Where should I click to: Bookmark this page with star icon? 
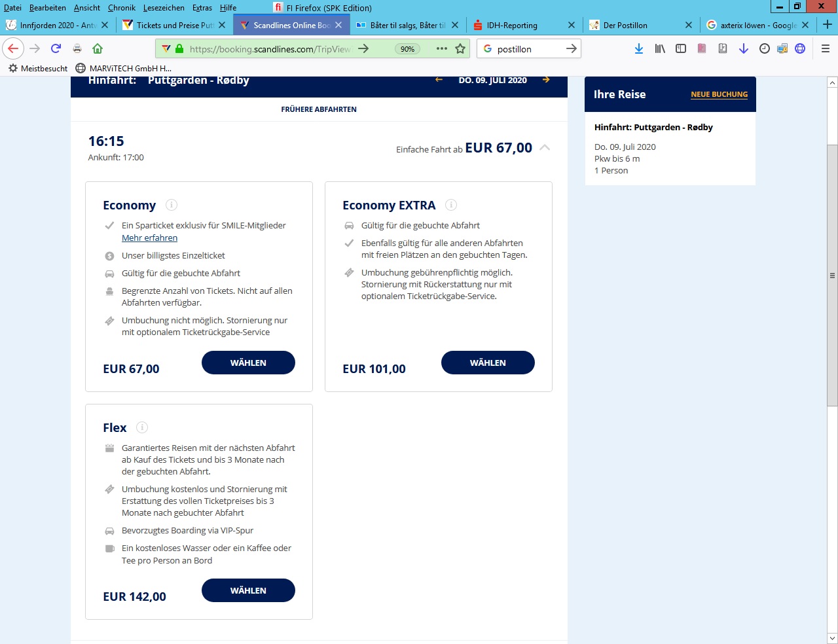point(460,48)
